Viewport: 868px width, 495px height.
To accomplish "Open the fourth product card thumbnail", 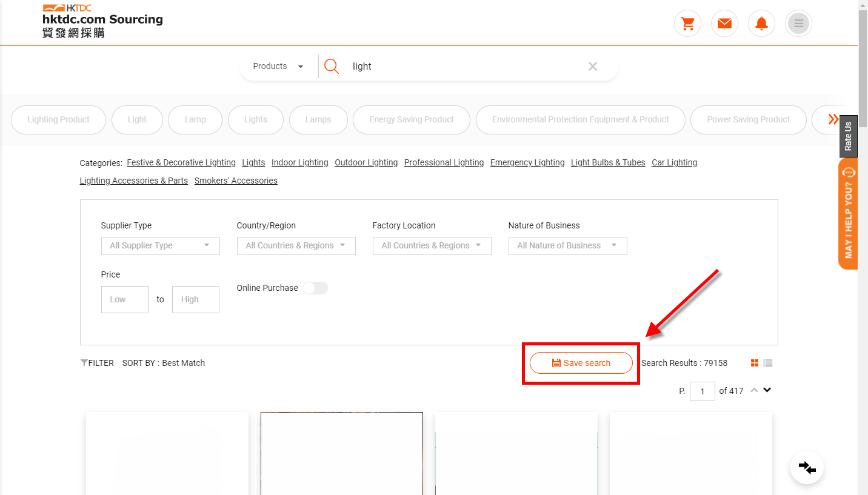I will coord(691,453).
